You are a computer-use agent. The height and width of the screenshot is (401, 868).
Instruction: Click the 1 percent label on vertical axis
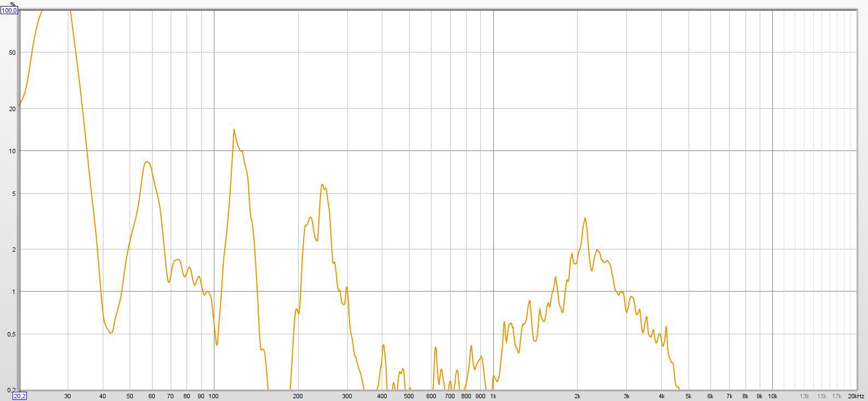tap(14, 292)
